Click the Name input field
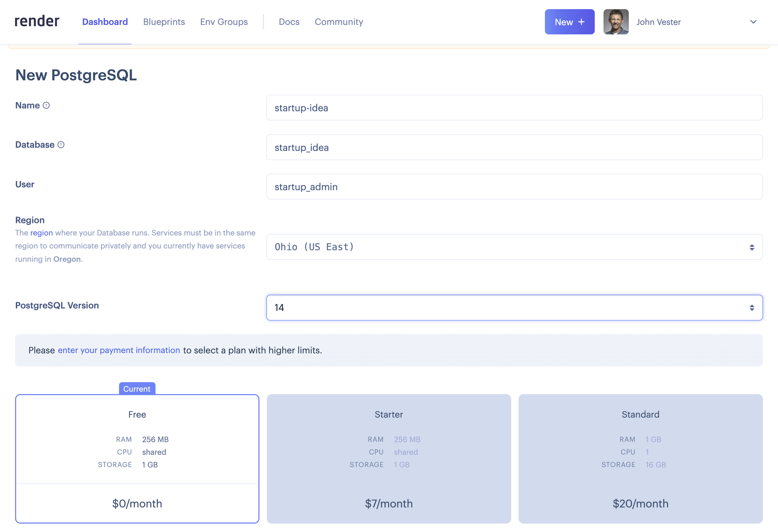 514,108
